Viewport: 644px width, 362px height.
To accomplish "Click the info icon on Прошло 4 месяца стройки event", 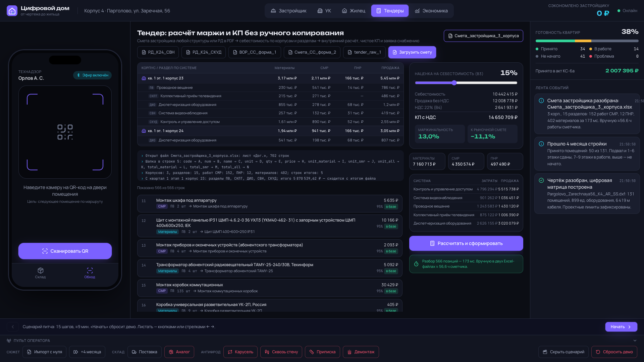I will point(541,144).
